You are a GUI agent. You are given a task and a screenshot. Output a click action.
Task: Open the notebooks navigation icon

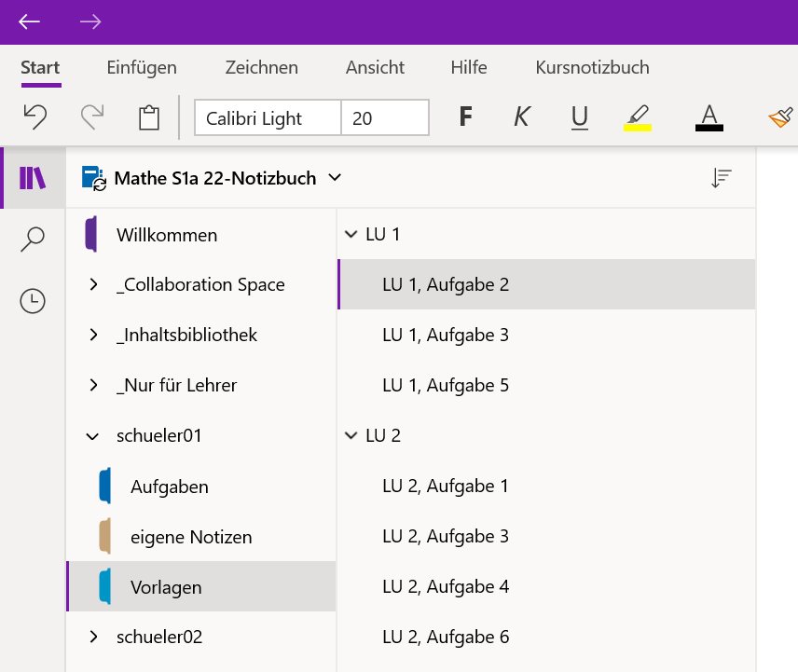(x=33, y=178)
